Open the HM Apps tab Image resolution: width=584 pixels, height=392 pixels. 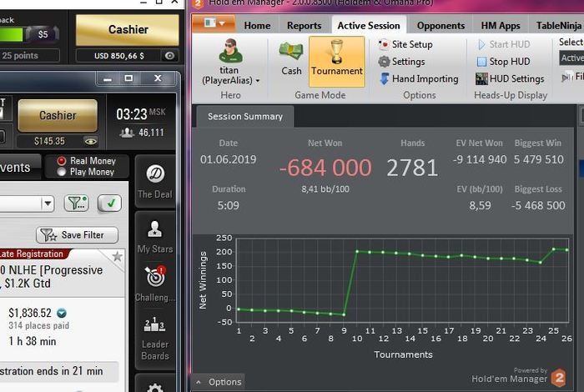tap(501, 26)
